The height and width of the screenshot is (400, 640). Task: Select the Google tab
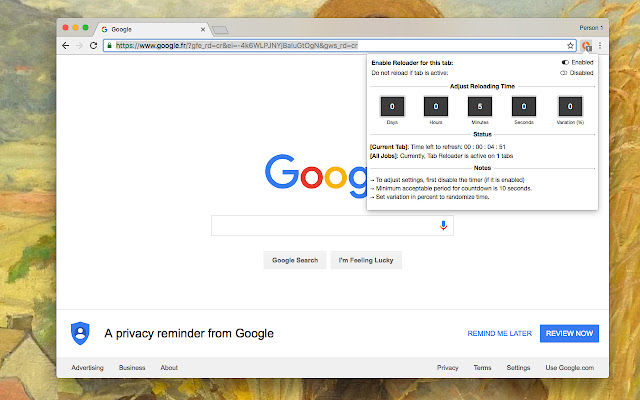(153, 29)
